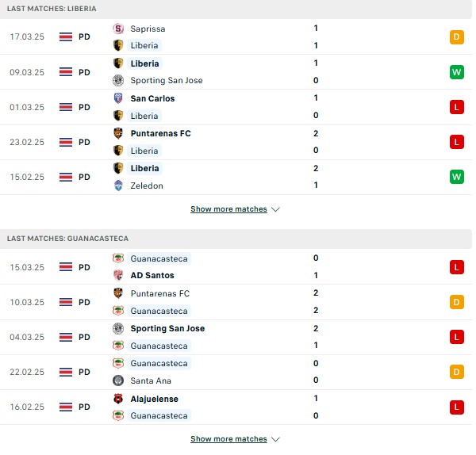Click Sporting San Jose logo in 09.03.25 match
The width and height of the screenshot is (476, 455).
click(118, 80)
